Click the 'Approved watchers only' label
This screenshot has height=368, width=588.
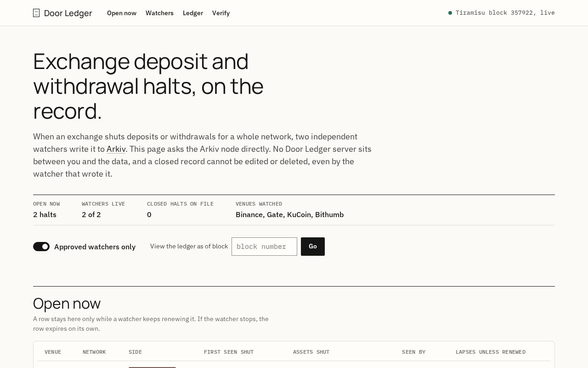coord(95,247)
